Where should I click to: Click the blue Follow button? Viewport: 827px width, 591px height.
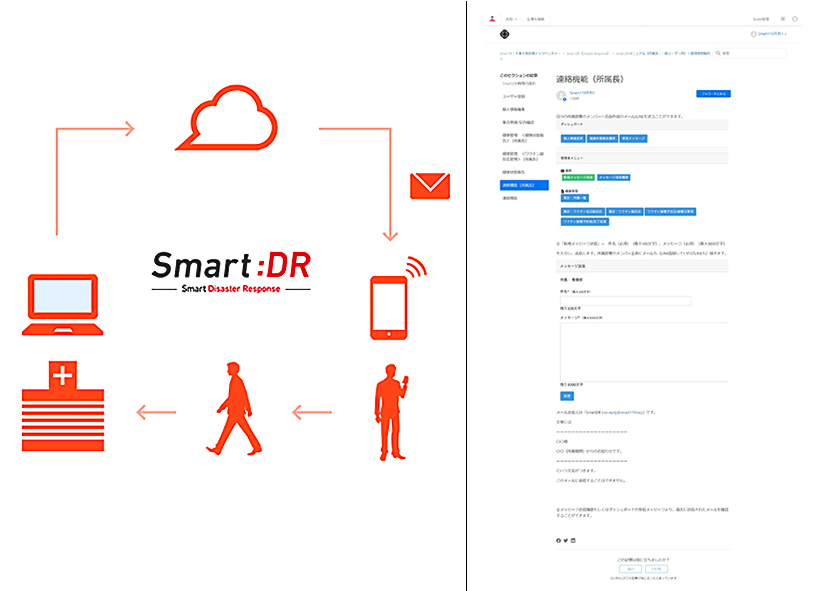click(x=713, y=94)
